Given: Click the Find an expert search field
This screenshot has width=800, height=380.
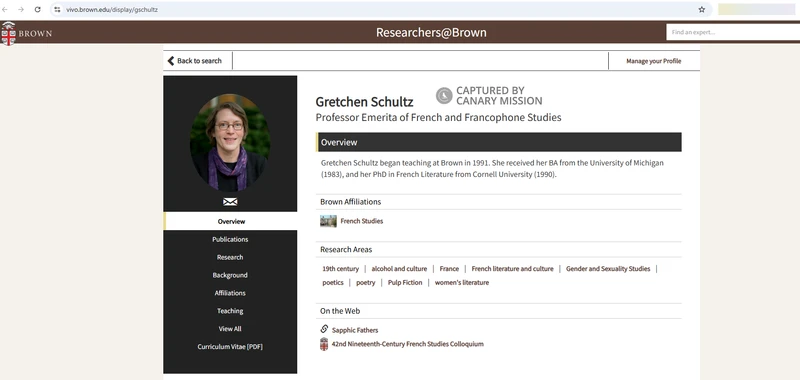Looking at the screenshot, I should click(x=733, y=32).
